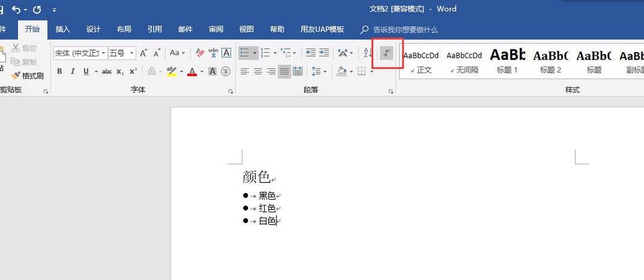Apply the 无间隔 style
Screen dimensions: 644x280
(x=464, y=61)
